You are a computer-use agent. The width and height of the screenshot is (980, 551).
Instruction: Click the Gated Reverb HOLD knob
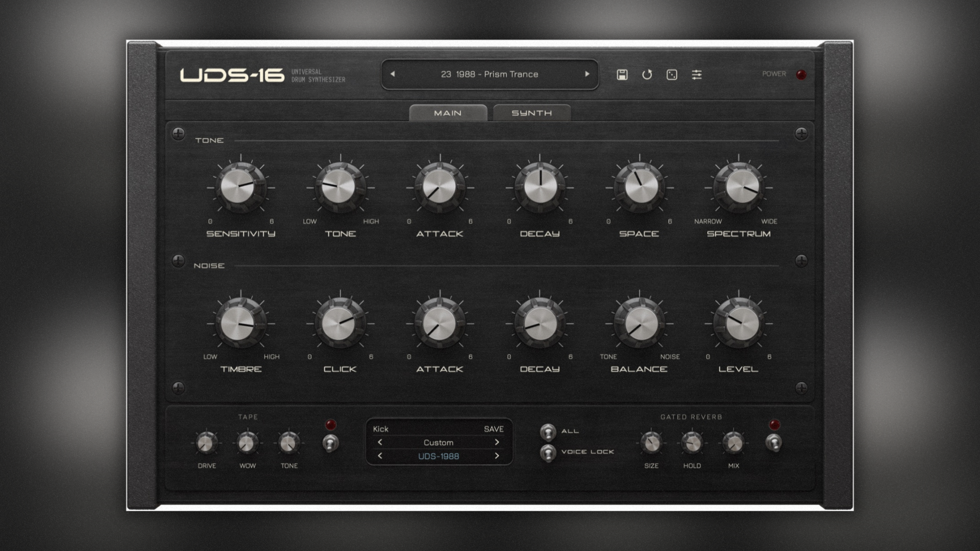tap(692, 442)
